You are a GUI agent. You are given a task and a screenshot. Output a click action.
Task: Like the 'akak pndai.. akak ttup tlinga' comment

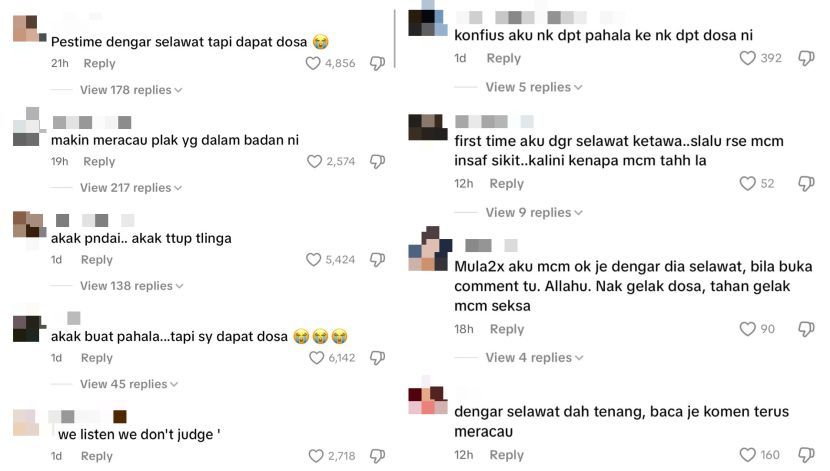pos(313,259)
